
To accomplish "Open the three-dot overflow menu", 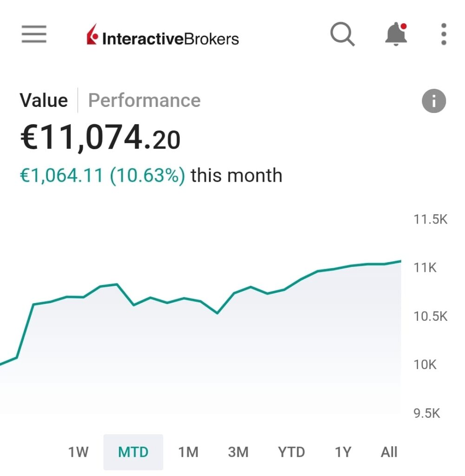I will point(444,34).
